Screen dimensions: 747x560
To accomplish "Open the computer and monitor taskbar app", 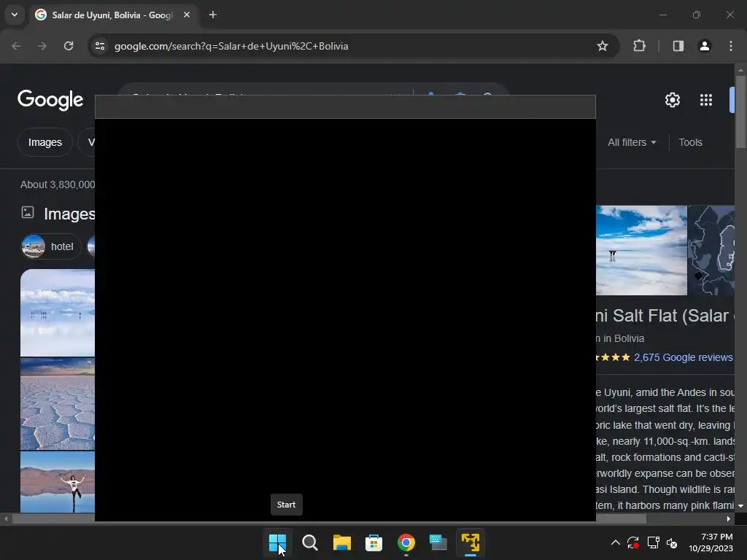I will (x=438, y=542).
